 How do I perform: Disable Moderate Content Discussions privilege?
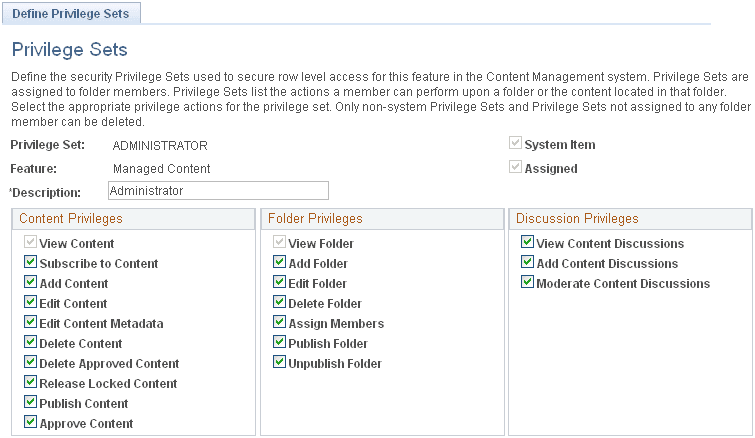527,284
